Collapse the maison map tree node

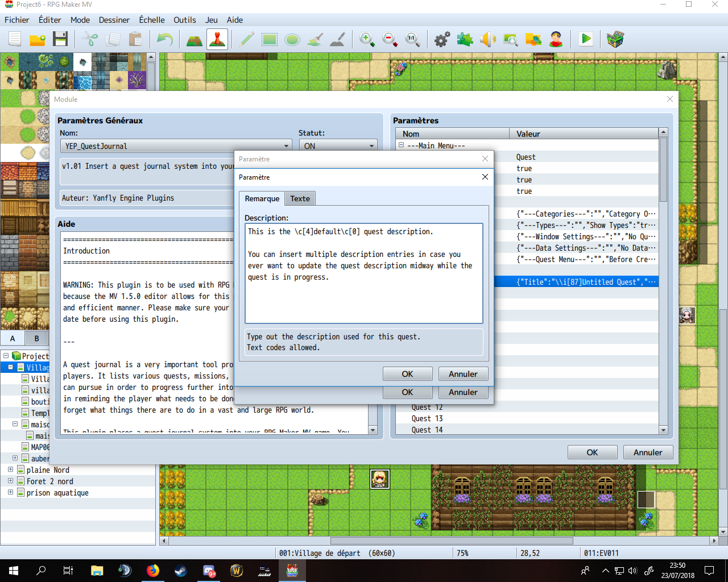point(15,424)
